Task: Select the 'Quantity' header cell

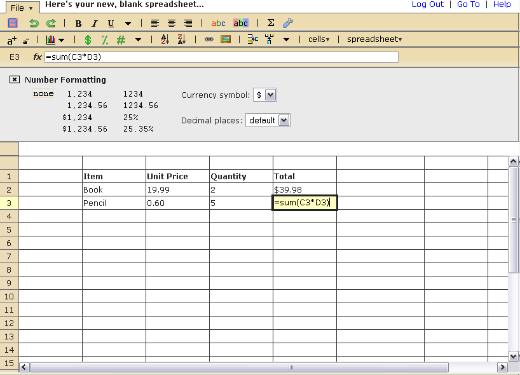Action: (x=241, y=176)
